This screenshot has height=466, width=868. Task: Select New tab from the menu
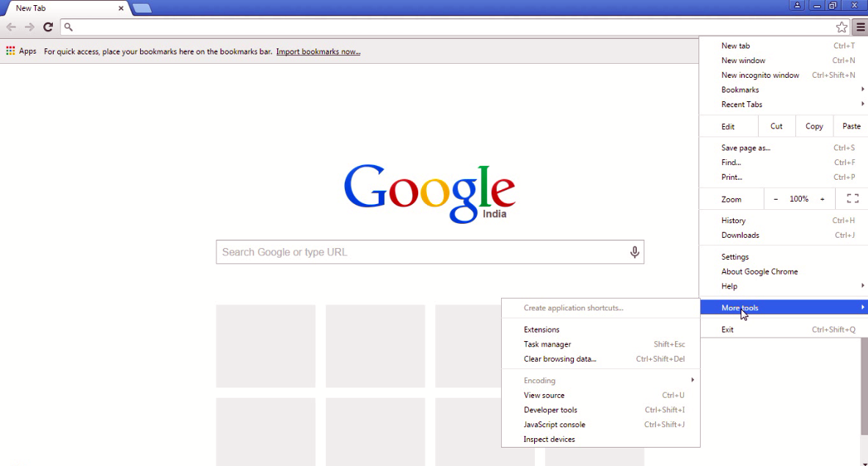click(x=782, y=46)
